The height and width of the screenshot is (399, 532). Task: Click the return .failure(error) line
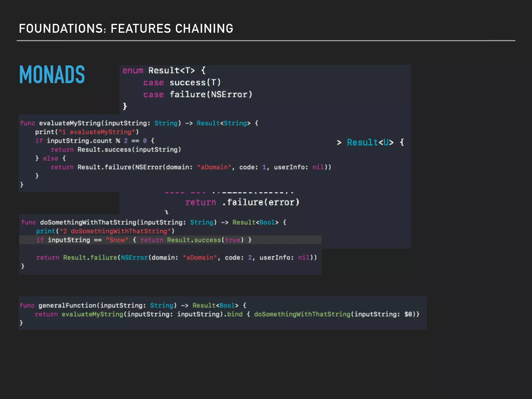point(242,202)
